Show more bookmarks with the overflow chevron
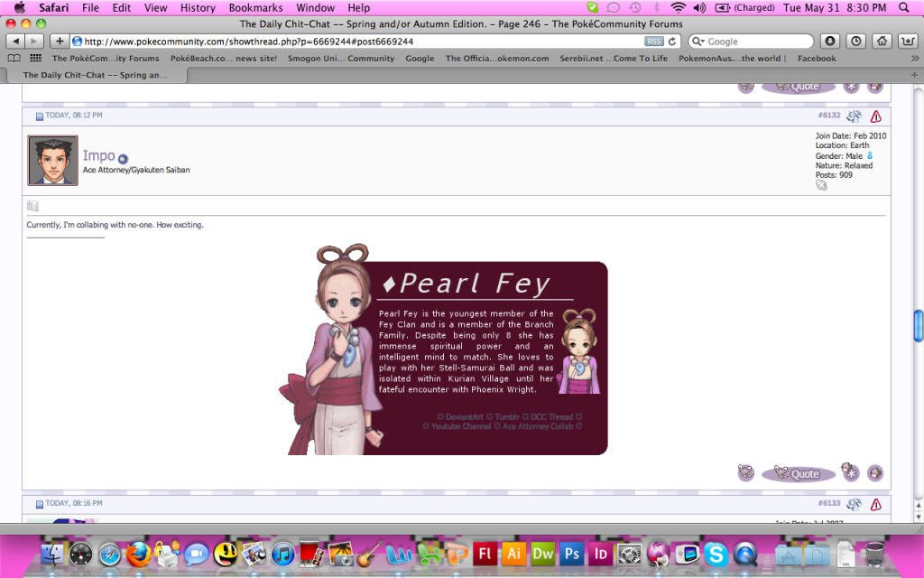Image resolution: width=924 pixels, height=578 pixels. (x=915, y=59)
